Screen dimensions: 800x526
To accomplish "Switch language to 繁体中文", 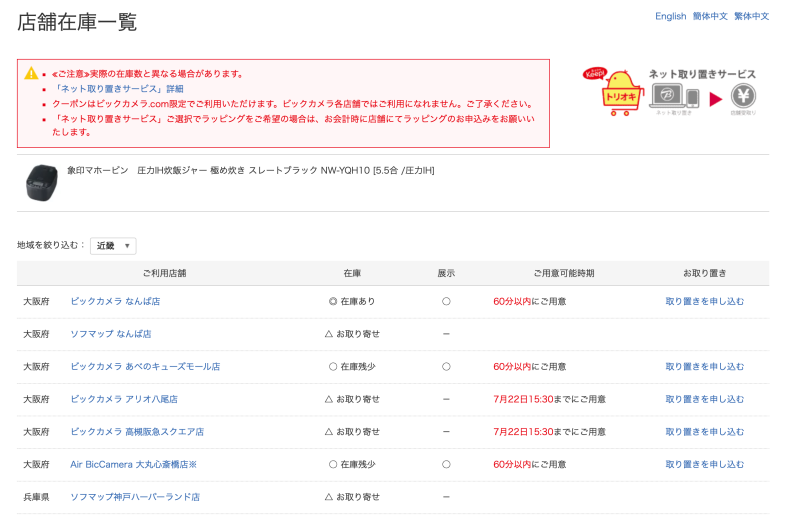I will coord(751,16).
